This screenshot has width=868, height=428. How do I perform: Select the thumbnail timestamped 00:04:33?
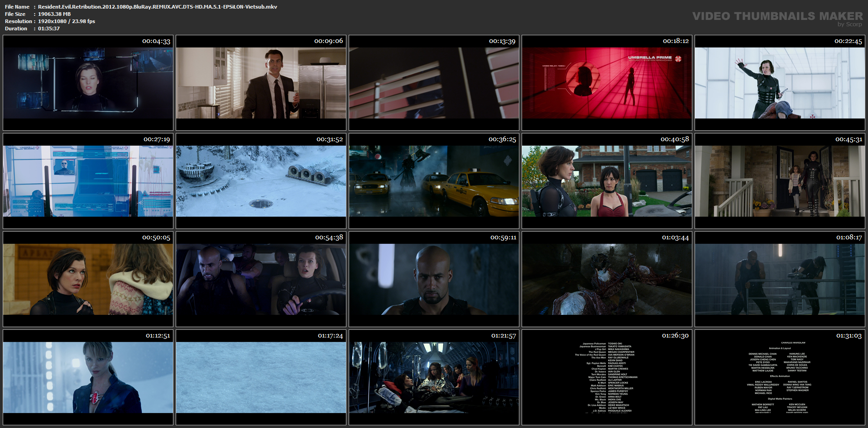88,83
